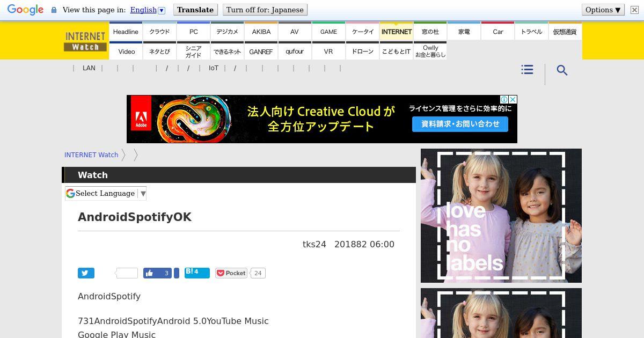Close the Adobe Creative Cloud ad
Screen dimensions: 644x338
pyautogui.click(x=513, y=99)
